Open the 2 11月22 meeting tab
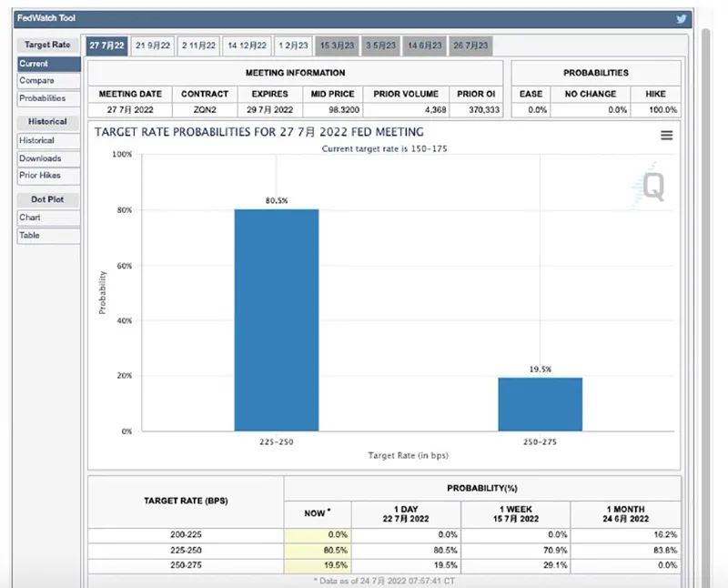The height and width of the screenshot is (588, 728). coord(198,46)
